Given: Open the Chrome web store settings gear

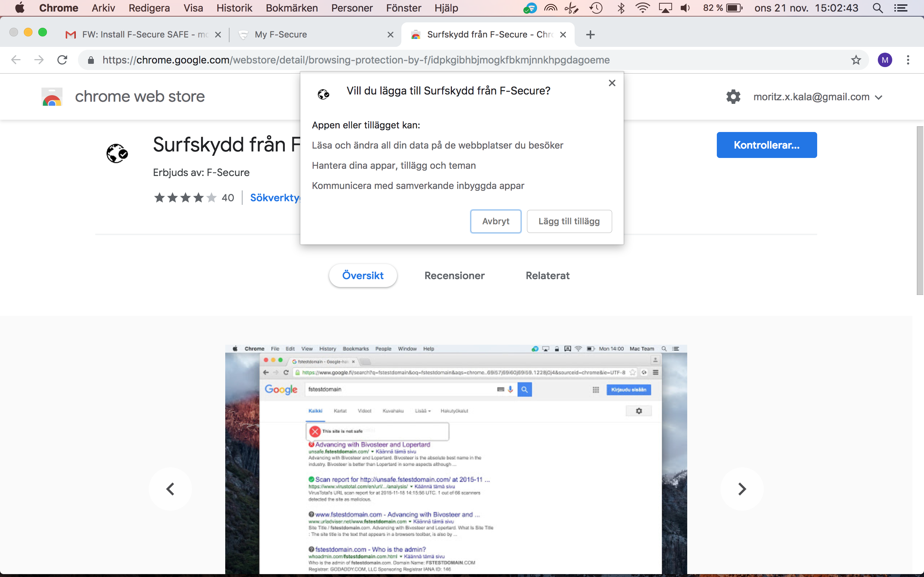Looking at the screenshot, I should (733, 97).
